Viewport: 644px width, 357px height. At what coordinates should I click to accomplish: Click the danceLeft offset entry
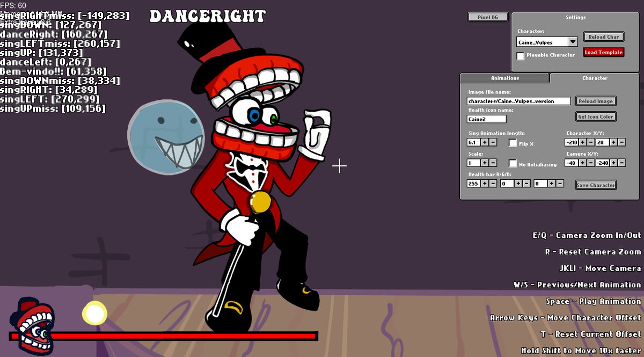pos(46,62)
